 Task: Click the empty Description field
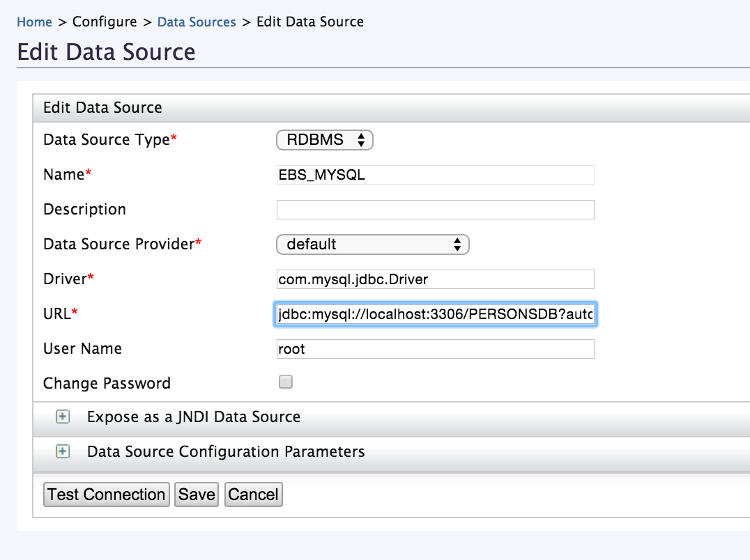tap(434, 209)
